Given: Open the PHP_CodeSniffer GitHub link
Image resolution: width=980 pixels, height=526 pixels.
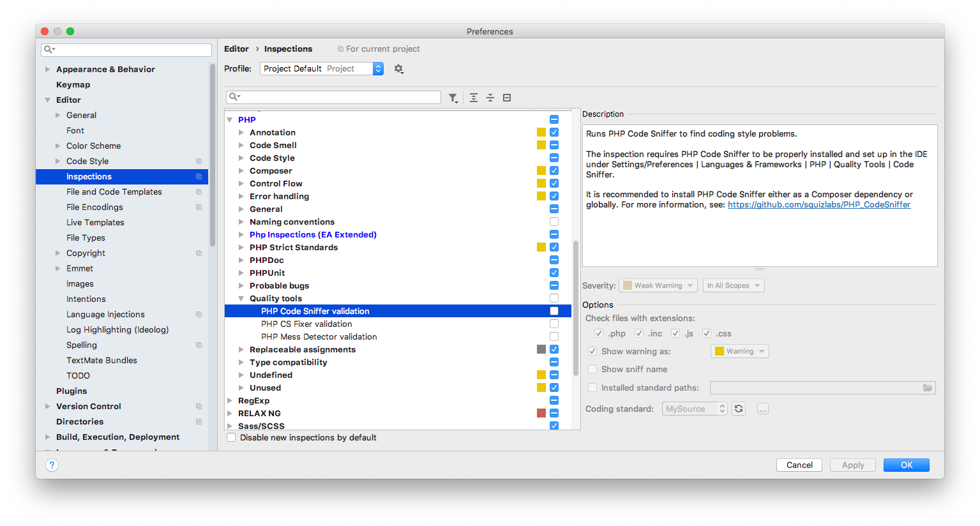Looking at the screenshot, I should (x=818, y=205).
